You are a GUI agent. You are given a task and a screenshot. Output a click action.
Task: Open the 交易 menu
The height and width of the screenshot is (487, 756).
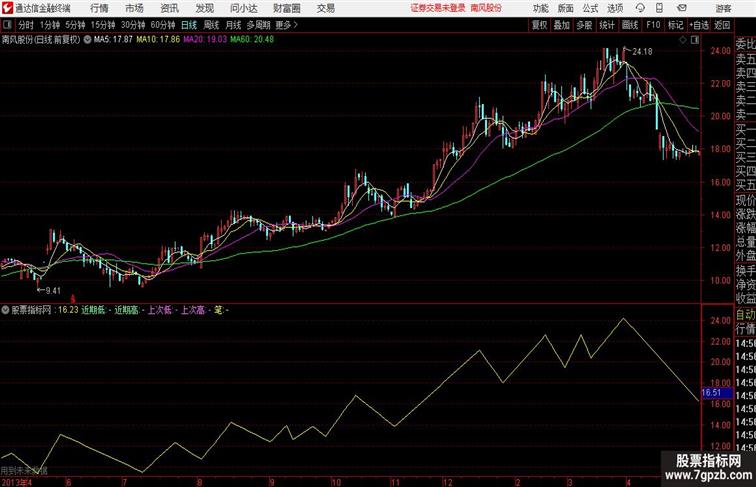pos(325,8)
